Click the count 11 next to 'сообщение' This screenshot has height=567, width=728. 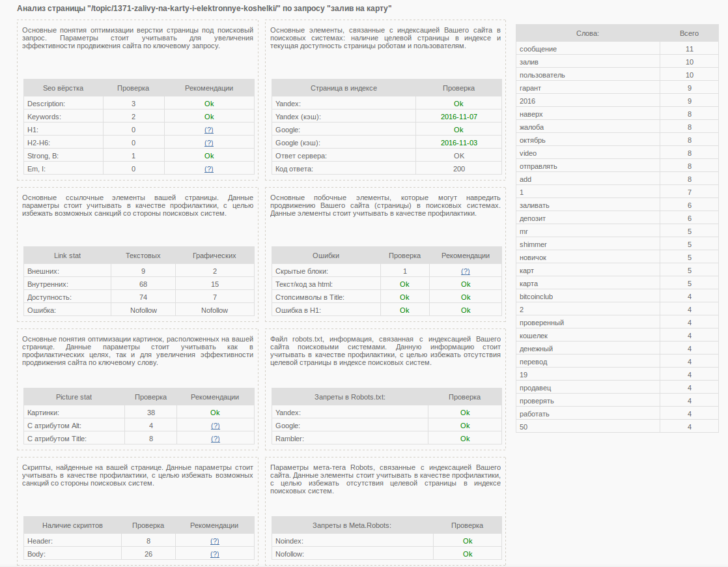coord(690,49)
